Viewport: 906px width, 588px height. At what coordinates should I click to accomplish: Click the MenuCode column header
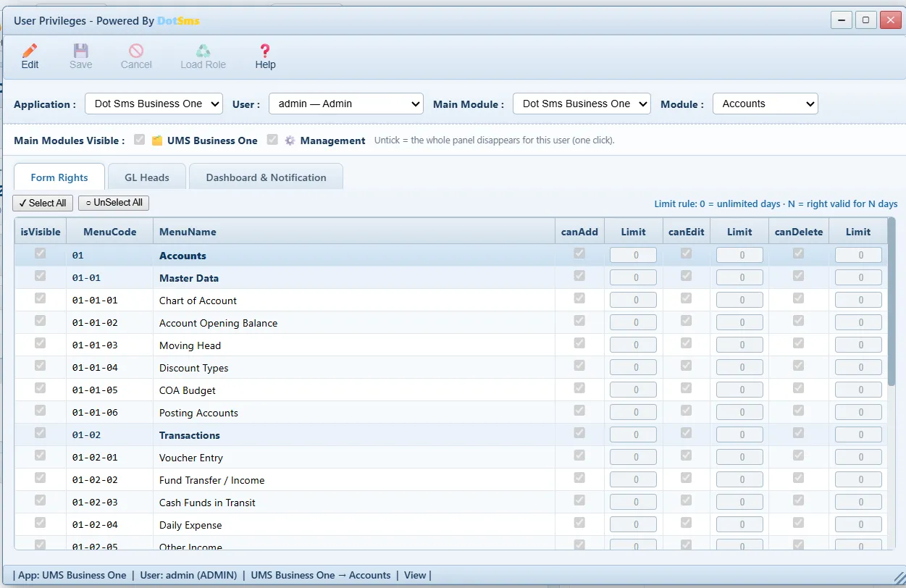coord(110,232)
